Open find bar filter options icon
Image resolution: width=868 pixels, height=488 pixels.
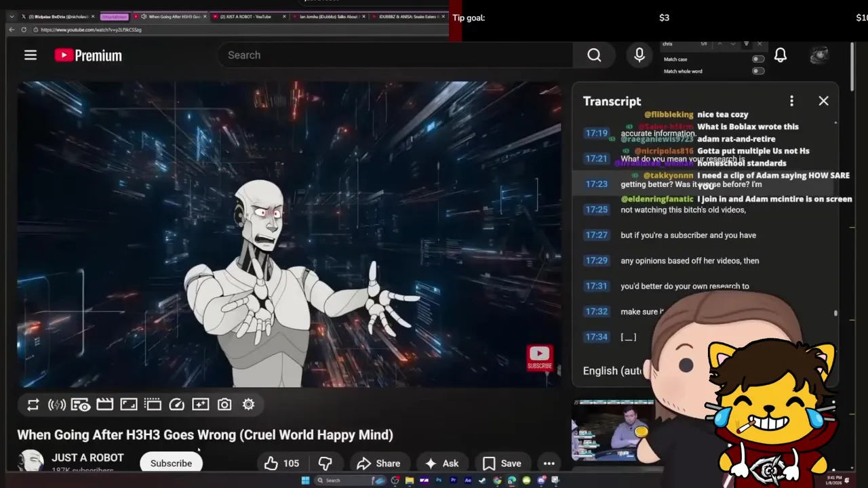coord(747,44)
